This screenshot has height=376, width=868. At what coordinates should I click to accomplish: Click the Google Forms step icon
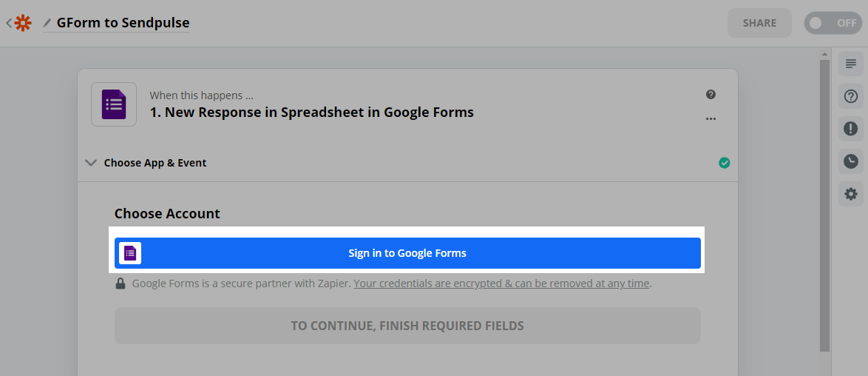pyautogui.click(x=114, y=104)
